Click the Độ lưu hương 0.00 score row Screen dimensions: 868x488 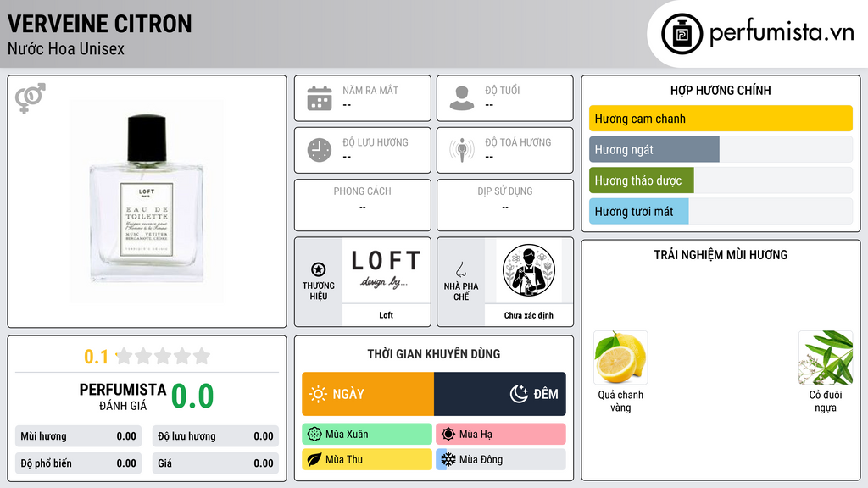pos(215,436)
